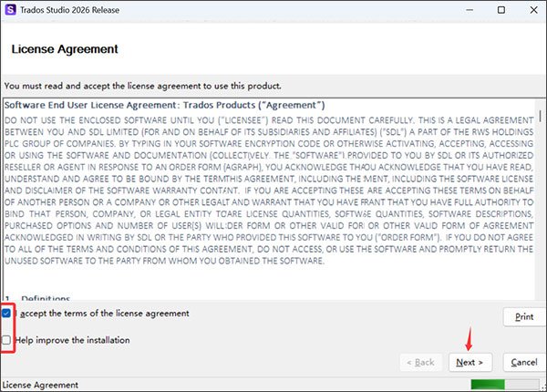
Task: Close the Trados Studio 2026 installer
Action: tap(533, 10)
